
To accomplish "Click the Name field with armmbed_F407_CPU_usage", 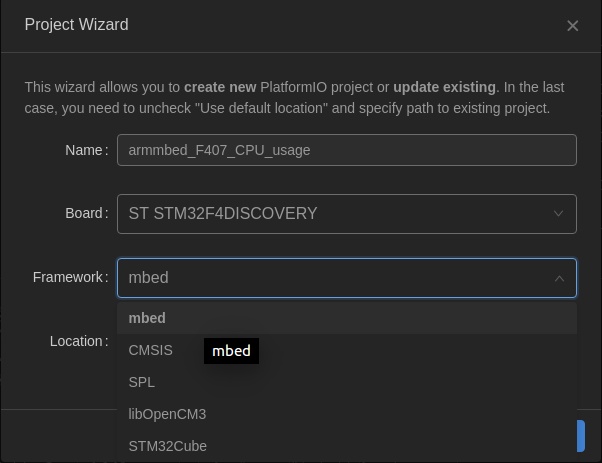I will click(346, 150).
